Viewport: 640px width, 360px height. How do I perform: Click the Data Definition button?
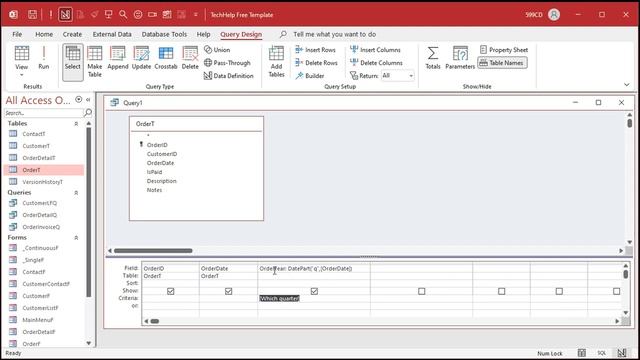[229, 76]
